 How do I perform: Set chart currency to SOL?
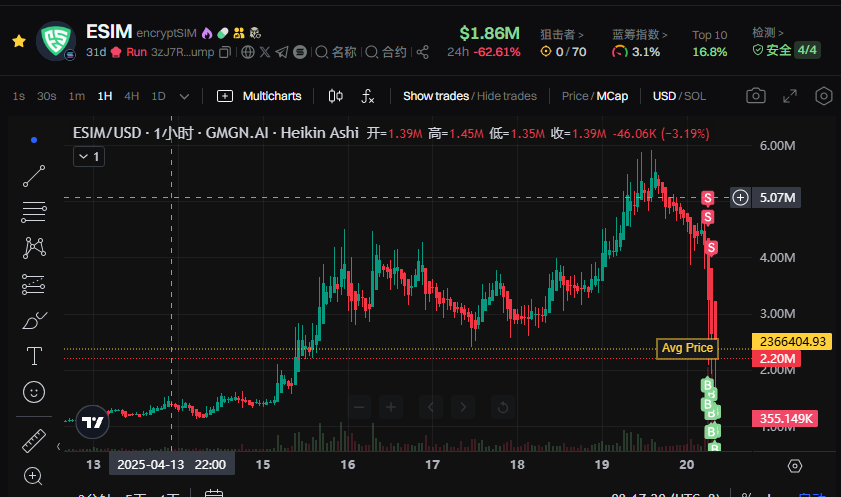pos(695,96)
